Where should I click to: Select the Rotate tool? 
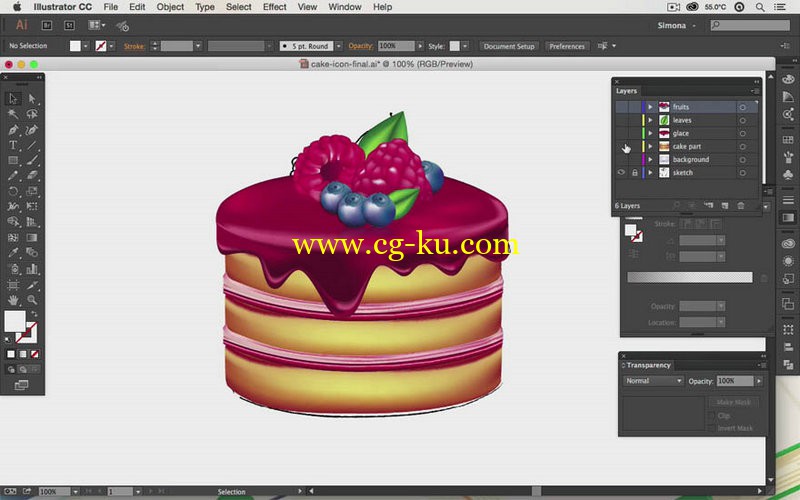coord(13,191)
